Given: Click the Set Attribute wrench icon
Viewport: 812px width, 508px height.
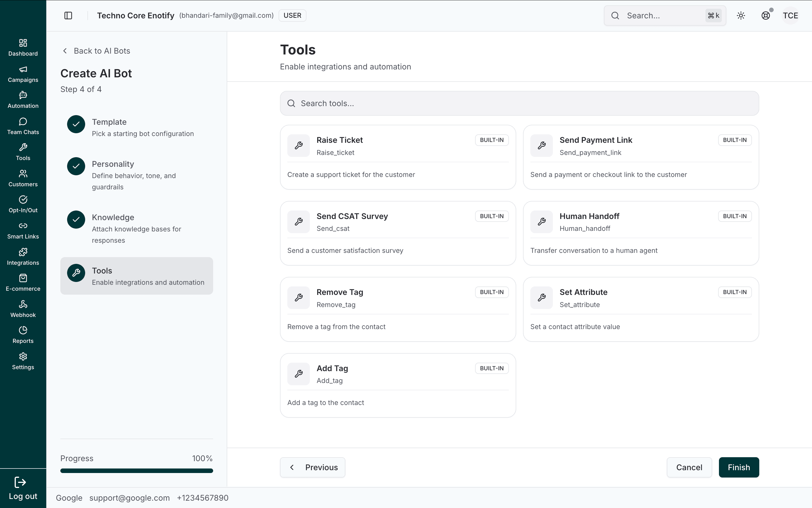Looking at the screenshot, I should click(542, 298).
